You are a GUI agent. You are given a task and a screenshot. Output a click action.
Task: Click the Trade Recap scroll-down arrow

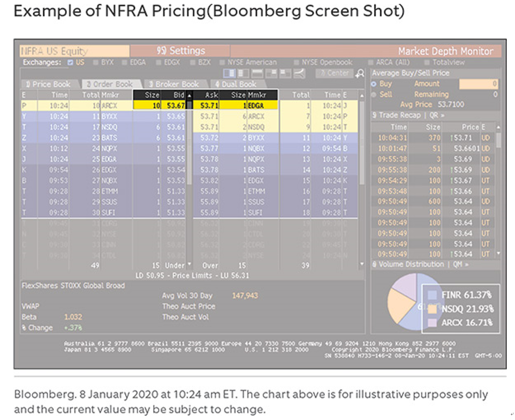(x=498, y=254)
